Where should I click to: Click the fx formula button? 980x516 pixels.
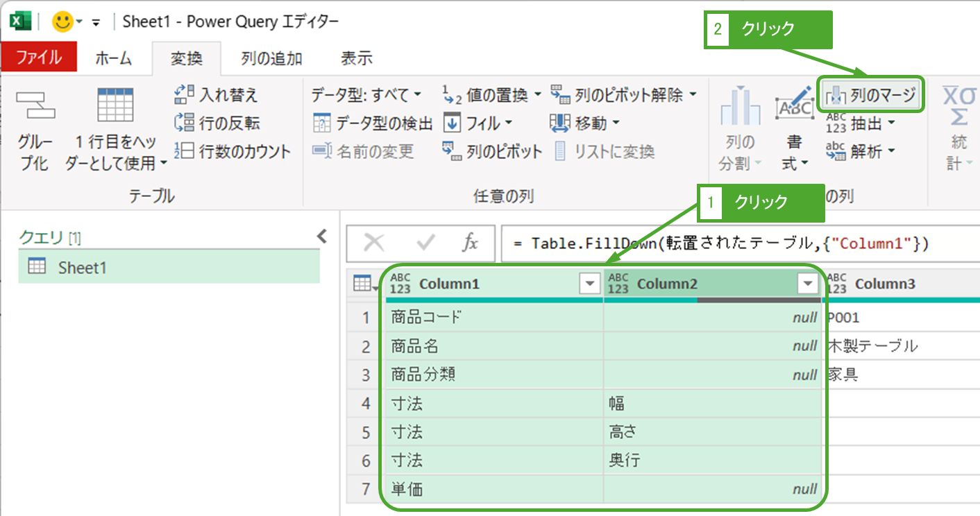tap(470, 243)
